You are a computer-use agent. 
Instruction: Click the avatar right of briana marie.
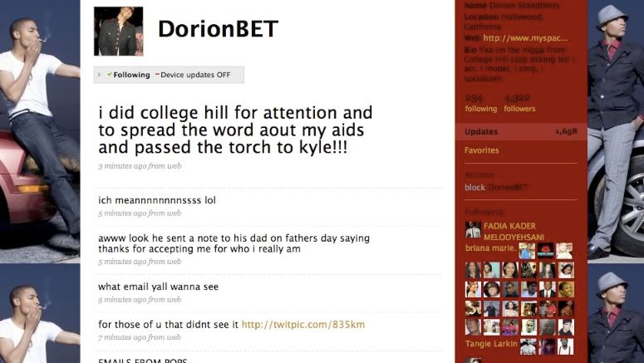click(x=527, y=251)
